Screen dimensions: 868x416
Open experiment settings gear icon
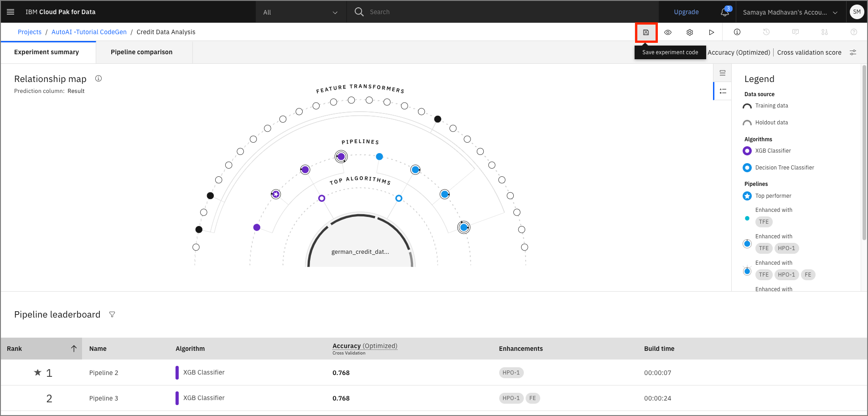pyautogui.click(x=690, y=32)
